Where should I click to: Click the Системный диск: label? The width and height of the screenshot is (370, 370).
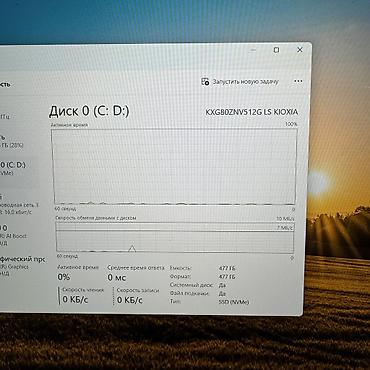(191, 285)
